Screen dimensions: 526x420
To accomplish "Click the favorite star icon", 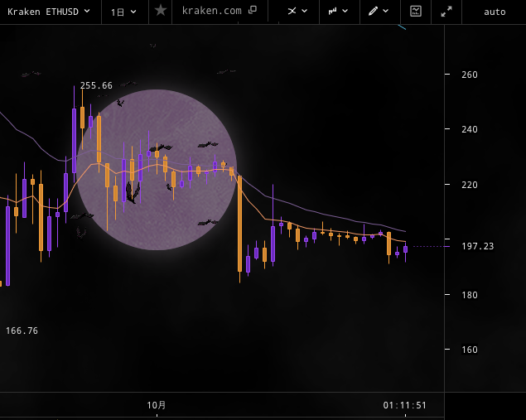I will tap(161, 11).
